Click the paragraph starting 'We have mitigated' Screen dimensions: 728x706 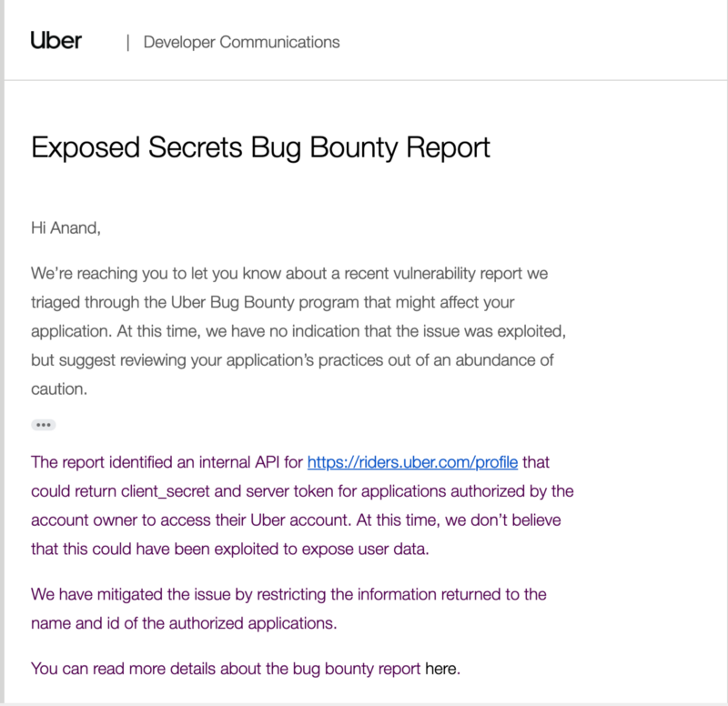288,609
